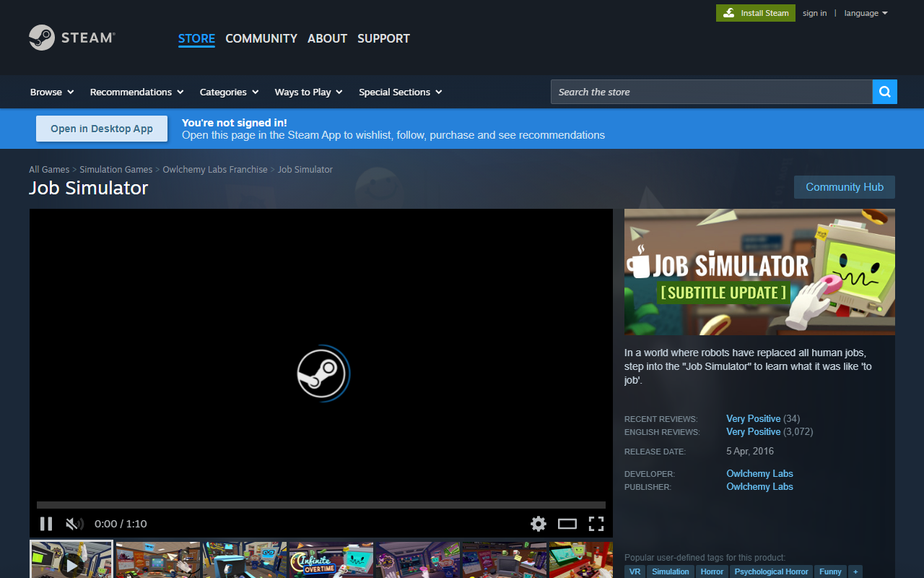Click the video progress bar
The image size is (924, 578).
pos(321,505)
